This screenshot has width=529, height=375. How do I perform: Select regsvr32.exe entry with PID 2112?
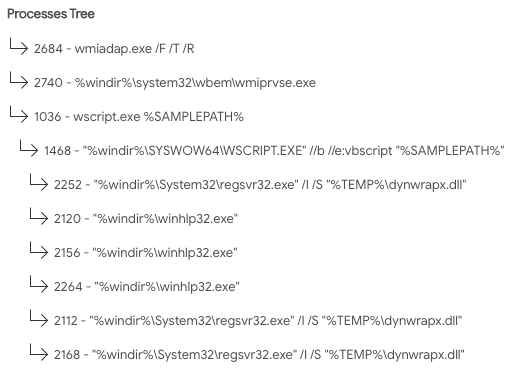258,321
